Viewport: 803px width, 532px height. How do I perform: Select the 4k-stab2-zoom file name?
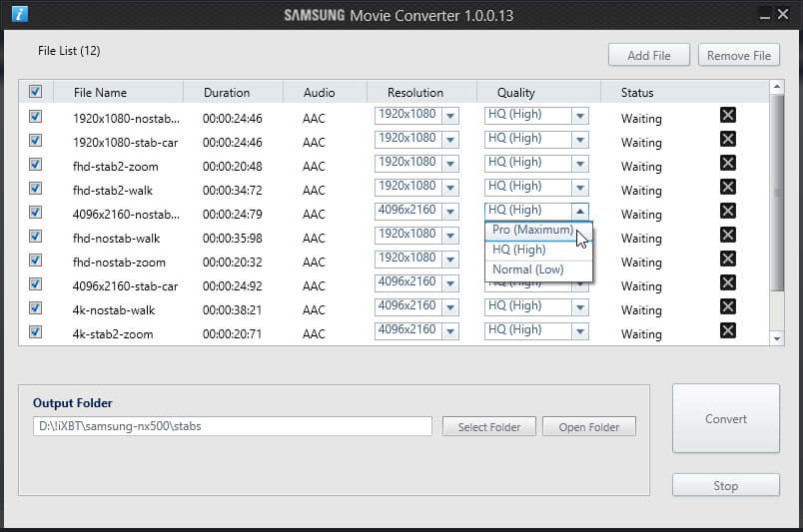click(113, 333)
